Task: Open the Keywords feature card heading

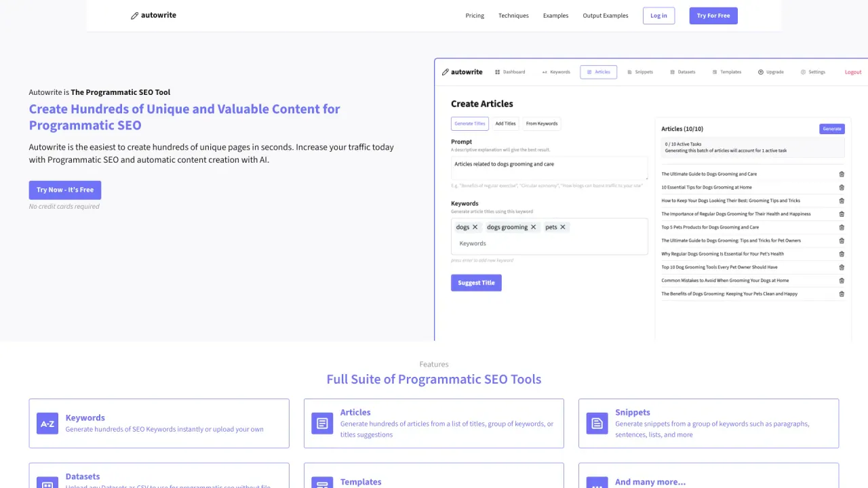Action: [x=85, y=418]
